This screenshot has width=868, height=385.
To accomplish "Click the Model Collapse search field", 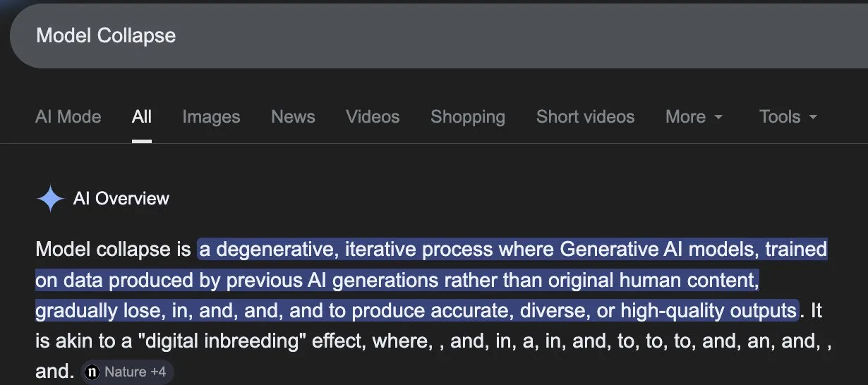I will point(423,36).
